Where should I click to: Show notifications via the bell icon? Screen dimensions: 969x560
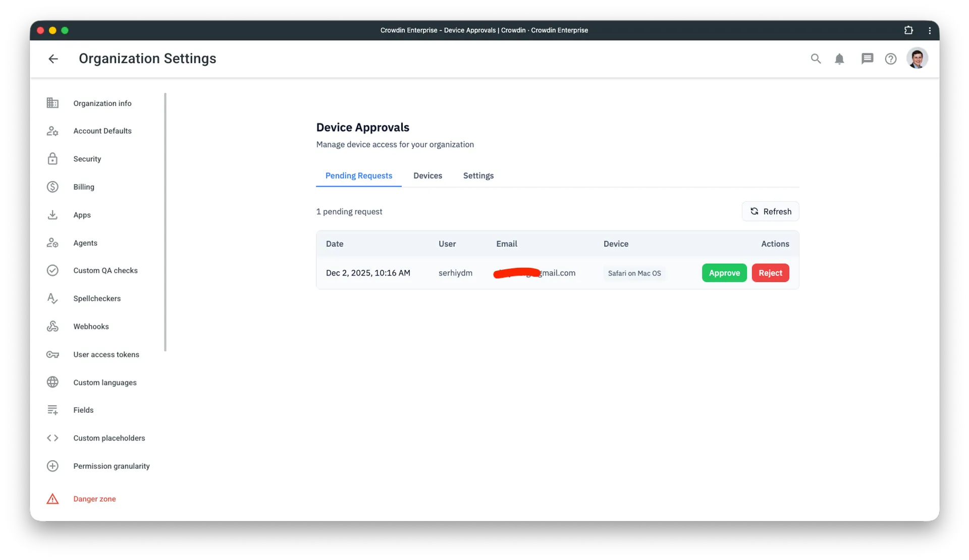tap(839, 59)
